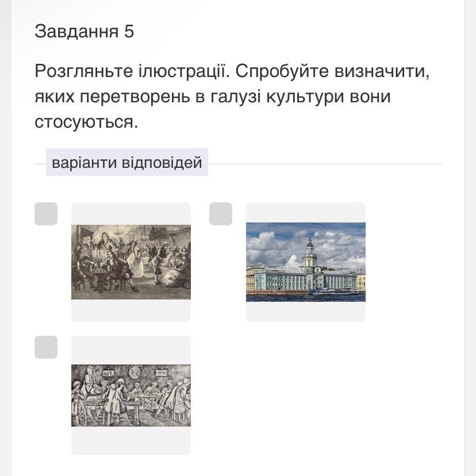This screenshot has width=476, height=476.
Task: Click the chess table in the first engraving
Action: click(99, 273)
